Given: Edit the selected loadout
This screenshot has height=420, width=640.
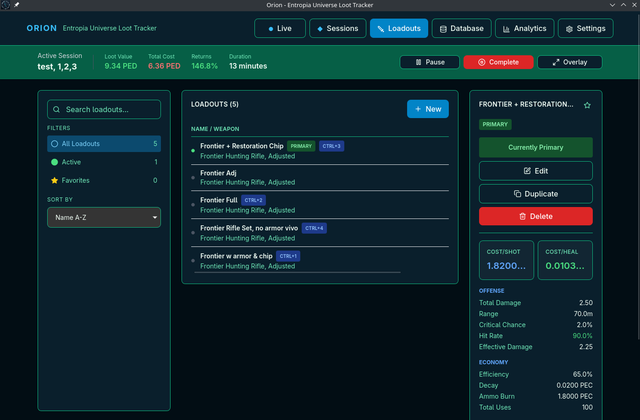Looking at the screenshot, I should point(536,171).
